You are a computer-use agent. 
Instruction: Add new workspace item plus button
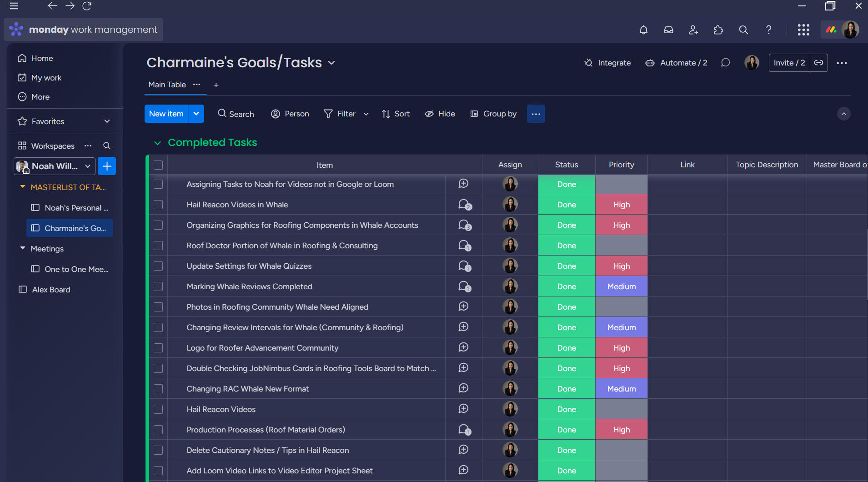point(107,166)
